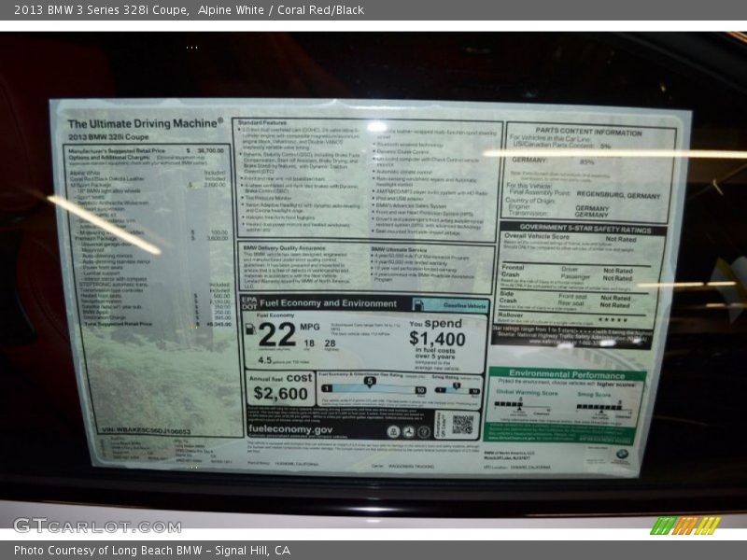Click the Global Warming Score bar
Viewport: 747px width, 560px height.
tap(522, 405)
